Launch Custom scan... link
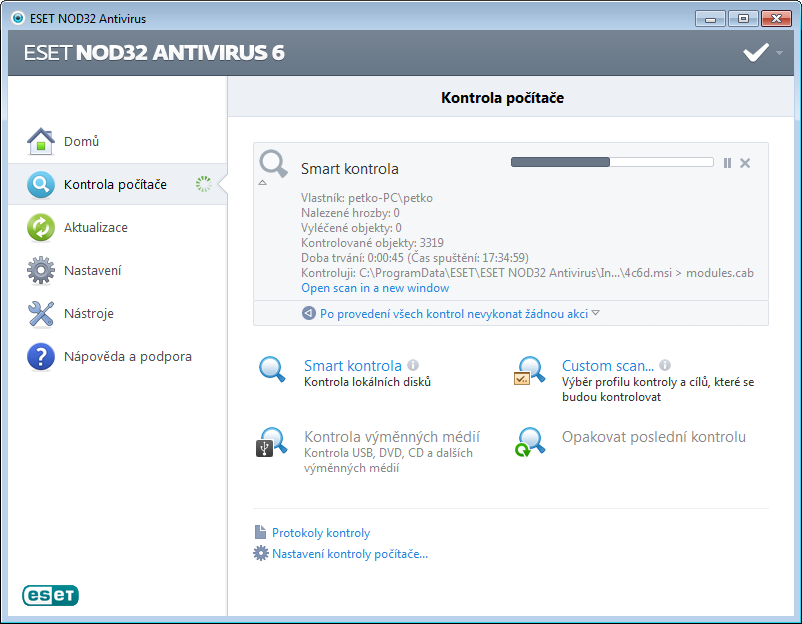 608,366
